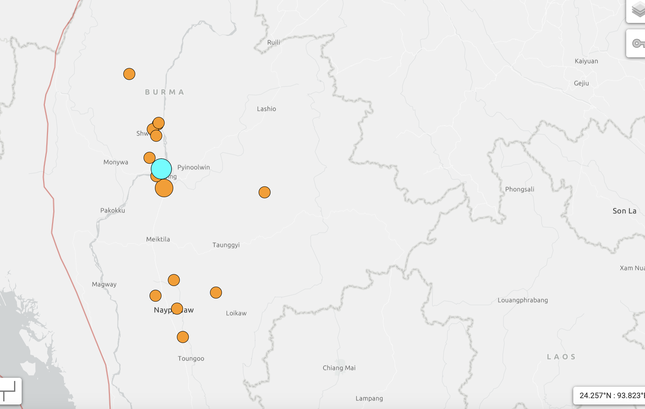This screenshot has width=645, height=409.
Task: Click the earthquake marker northwest of Loikaw
Action: click(x=215, y=292)
